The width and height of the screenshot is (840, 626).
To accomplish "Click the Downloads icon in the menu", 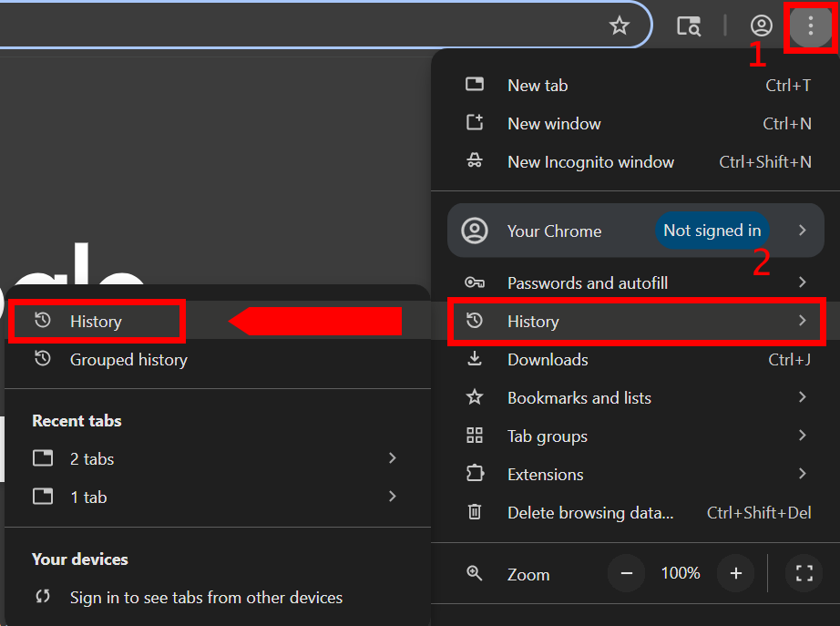I will (x=475, y=359).
